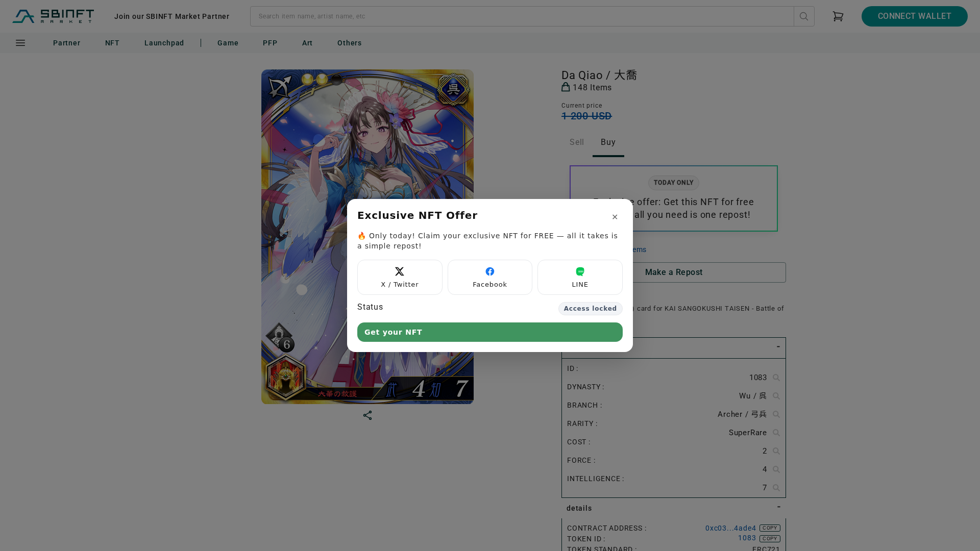This screenshot has width=980, height=551.
Task: Repost via Facebook
Action: [x=490, y=277]
